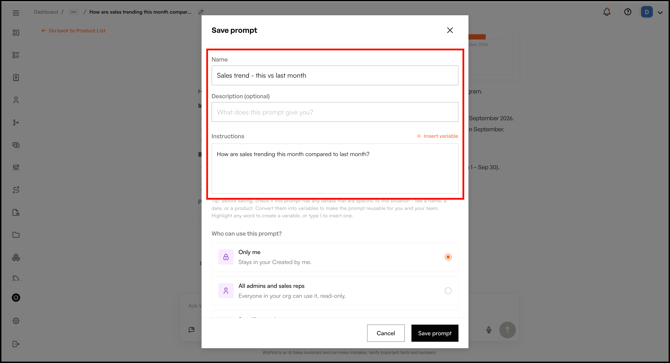The height and width of the screenshot is (363, 670).
Task: Close the Save prompt dialog
Action: coord(450,30)
